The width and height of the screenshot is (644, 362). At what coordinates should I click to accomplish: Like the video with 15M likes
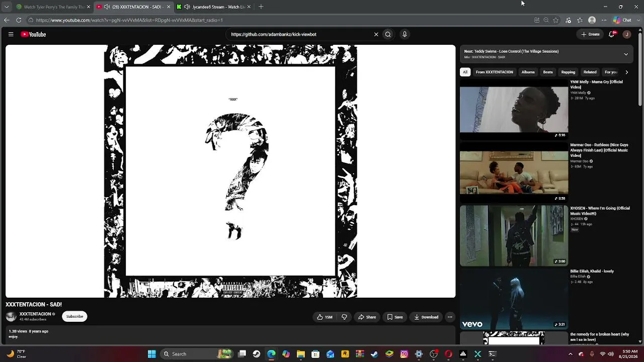(x=325, y=317)
